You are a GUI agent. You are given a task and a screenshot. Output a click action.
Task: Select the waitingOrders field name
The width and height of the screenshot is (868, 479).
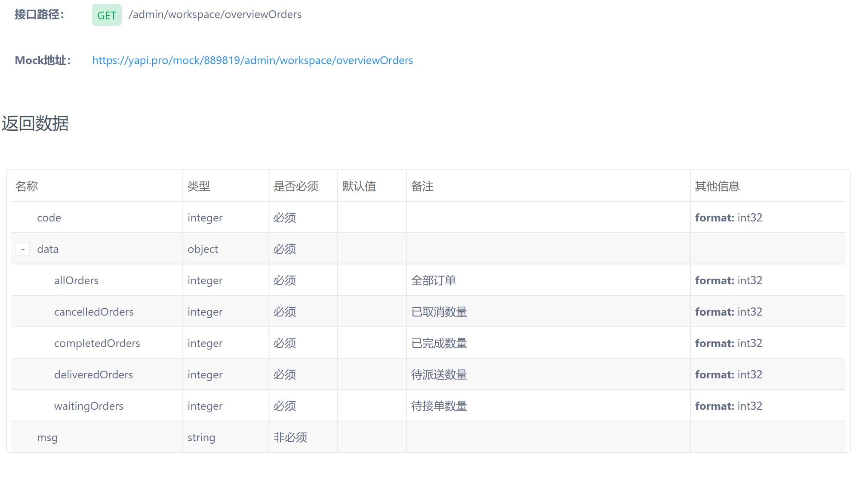(89, 406)
